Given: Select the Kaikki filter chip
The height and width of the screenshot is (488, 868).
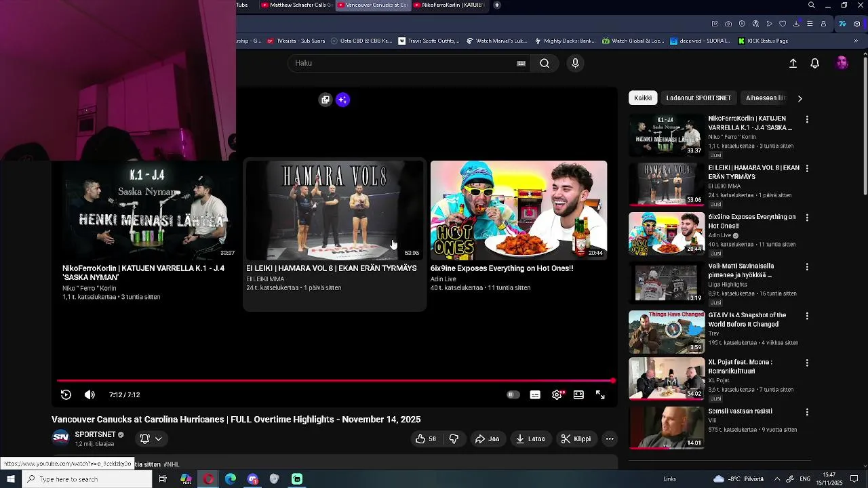Looking at the screenshot, I should click(x=643, y=98).
